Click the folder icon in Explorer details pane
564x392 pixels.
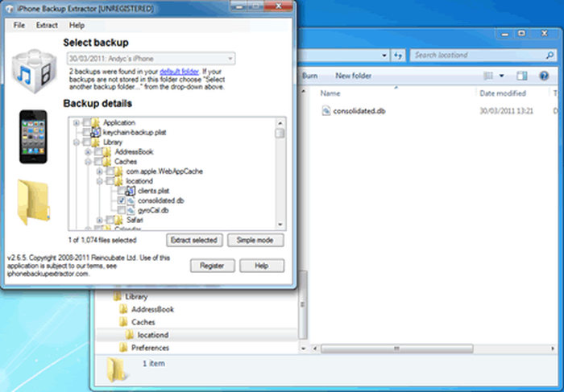(116, 369)
